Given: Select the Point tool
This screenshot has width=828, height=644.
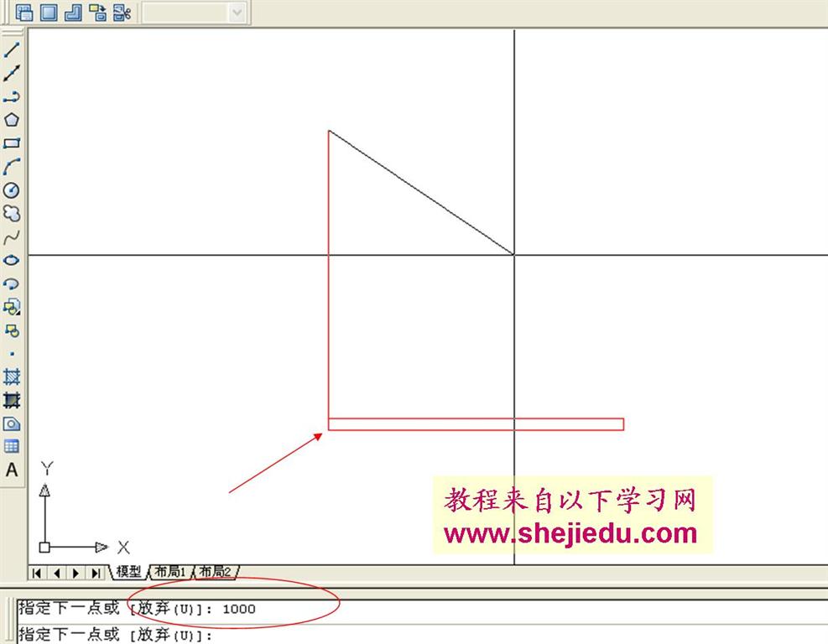Looking at the screenshot, I should [12, 354].
